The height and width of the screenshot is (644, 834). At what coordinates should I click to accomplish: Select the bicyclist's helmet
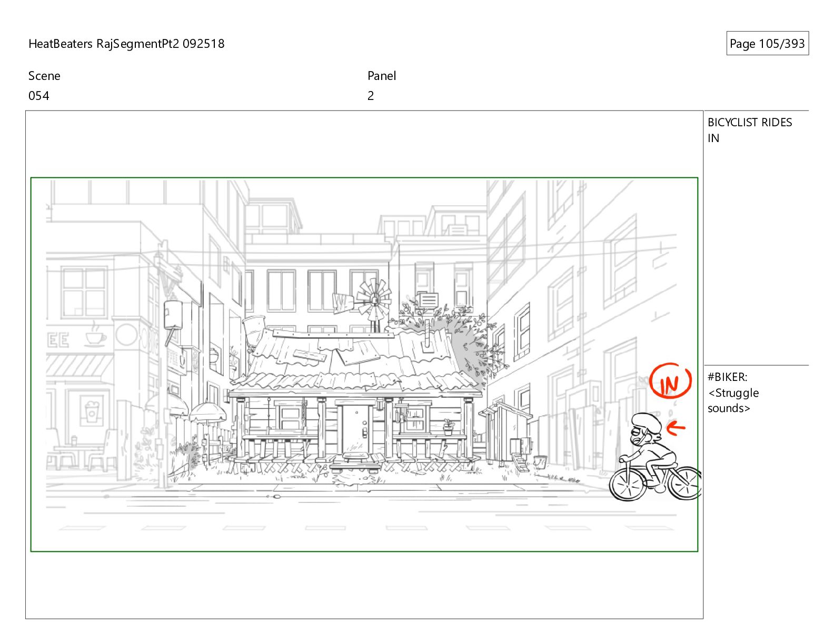pos(646,421)
